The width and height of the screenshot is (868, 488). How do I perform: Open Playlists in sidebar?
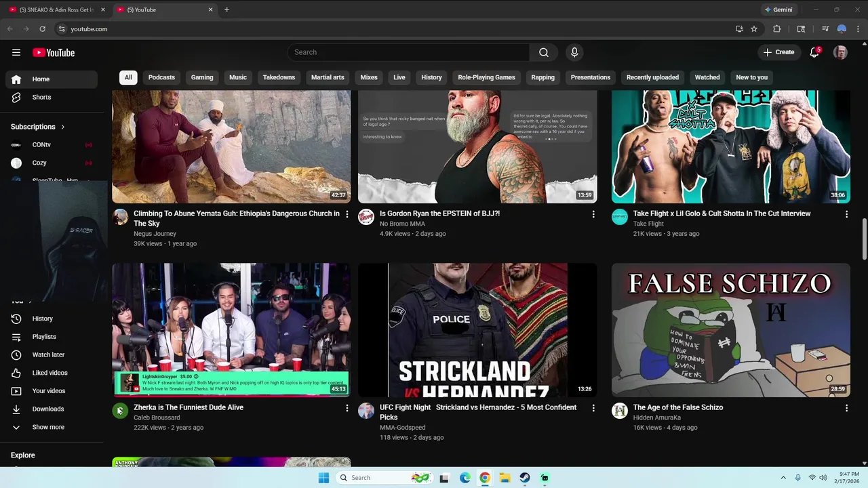tap(52, 337)
